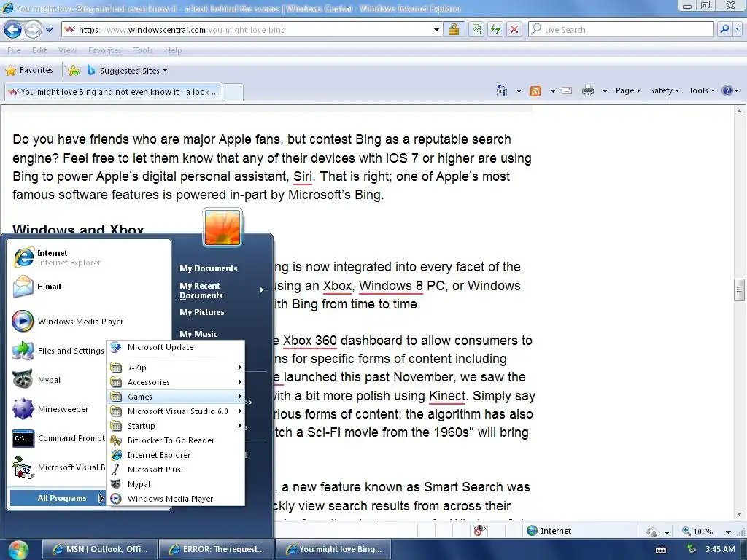Click the search magnifier button
The width and height of the screenshot is (747, 560).
click(x=724, y=29)
